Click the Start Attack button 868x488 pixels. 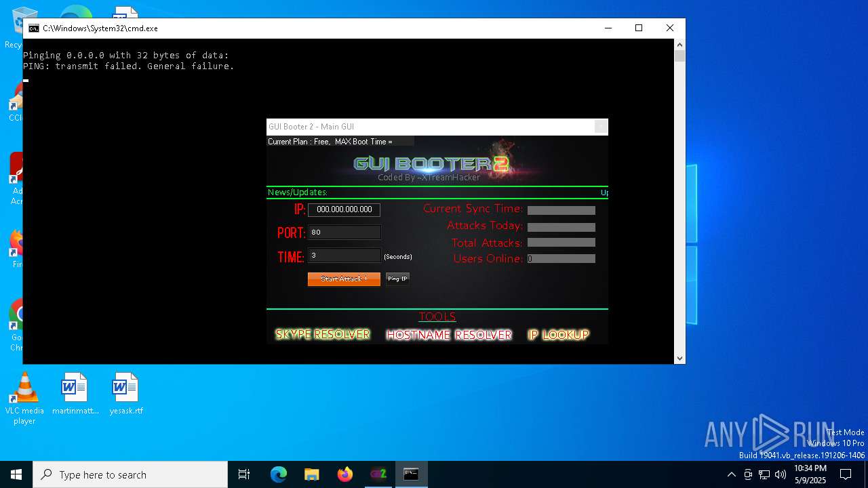(344, 279)
